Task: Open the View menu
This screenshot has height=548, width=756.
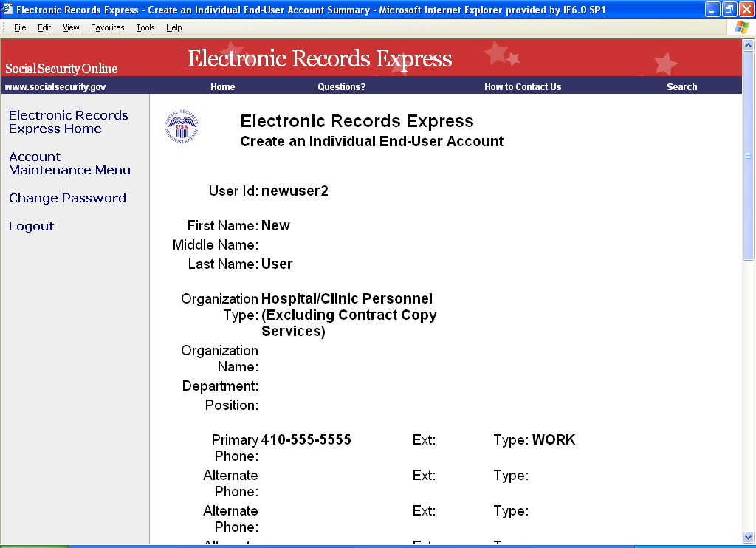Action: coord(71,27)
